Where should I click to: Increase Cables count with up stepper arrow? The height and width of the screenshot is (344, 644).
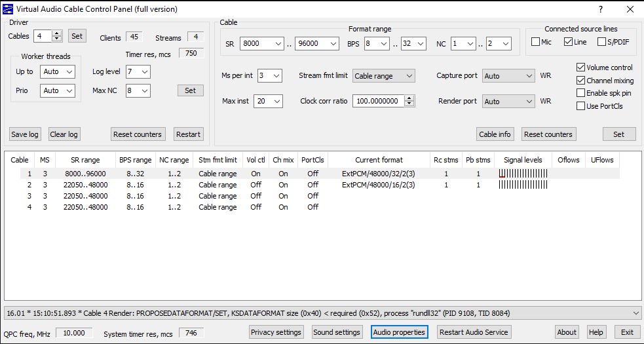click(56, 33)
